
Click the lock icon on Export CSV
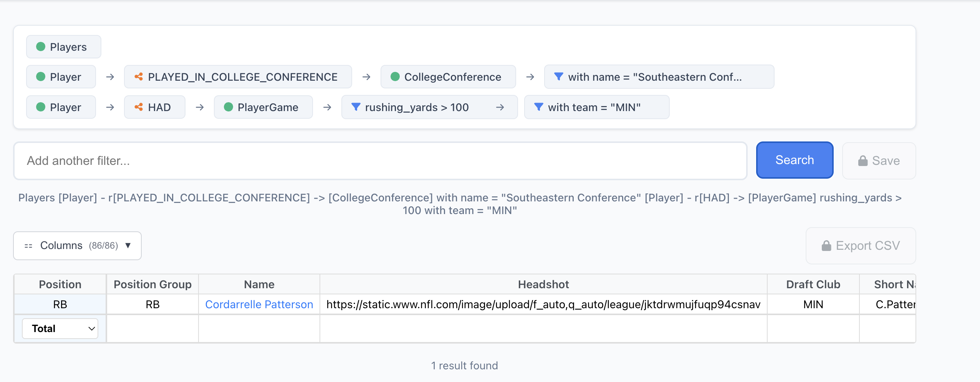pos(826,246)
